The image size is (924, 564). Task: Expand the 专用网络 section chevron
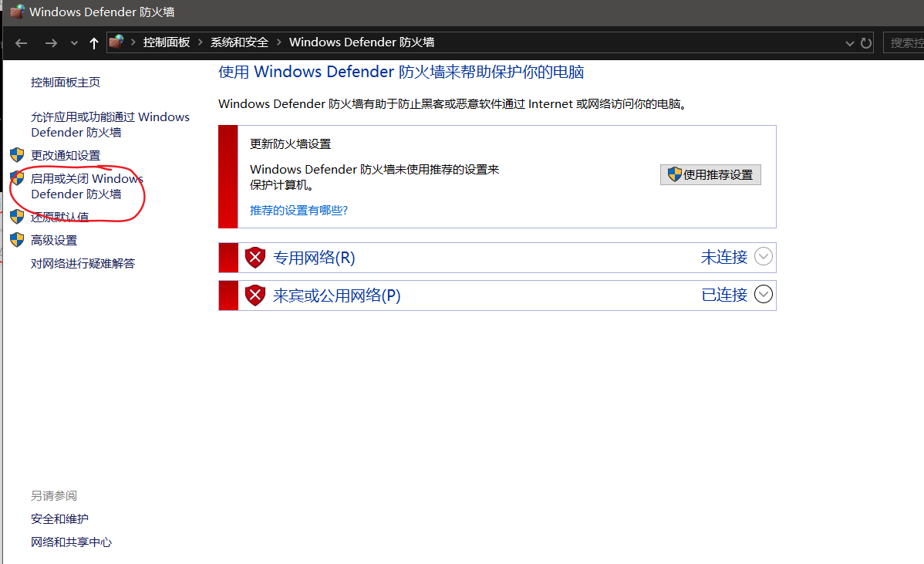pyautogui.click(x=763, y=257)
